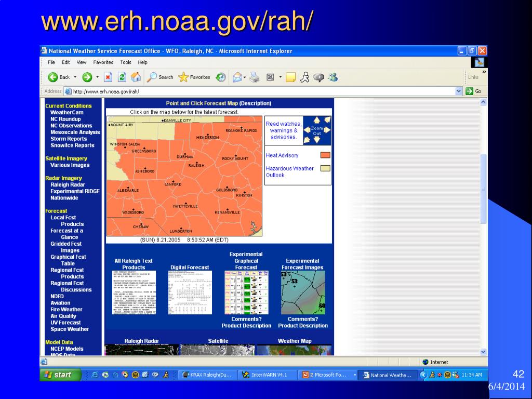Expand the Links toolbar chevron
Image resolution: width=532 pixels, height=399 pixels.
pyautogui.click(x=484, y=72)
